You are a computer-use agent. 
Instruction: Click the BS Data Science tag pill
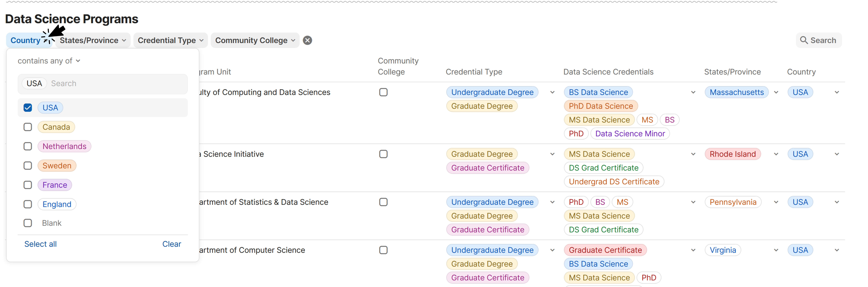tap(598, 92)
